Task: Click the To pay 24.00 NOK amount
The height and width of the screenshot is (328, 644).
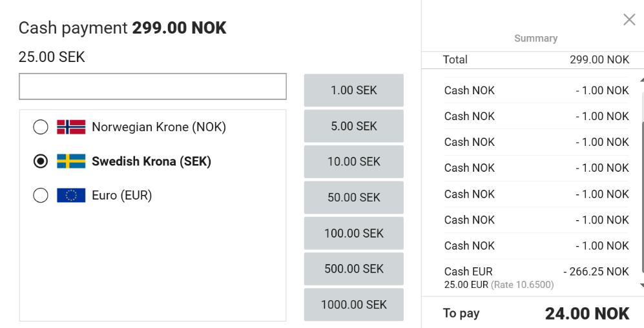Action: (x=587, y=314)
